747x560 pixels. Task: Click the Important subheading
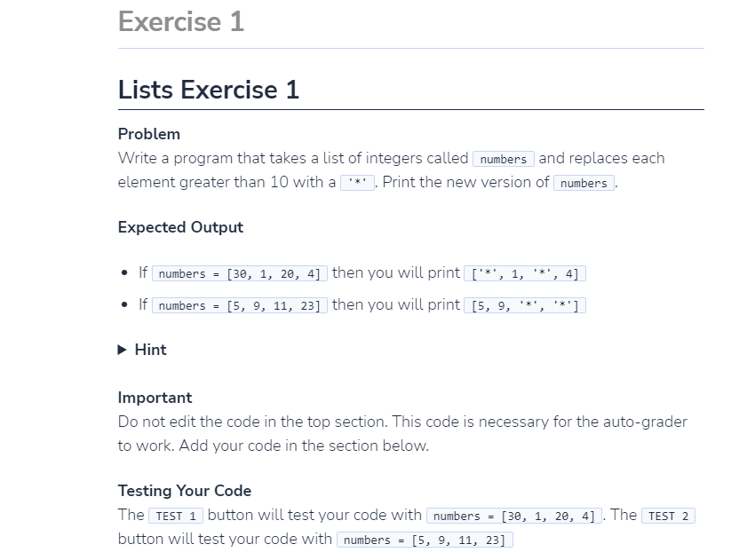tap(155, 398)
